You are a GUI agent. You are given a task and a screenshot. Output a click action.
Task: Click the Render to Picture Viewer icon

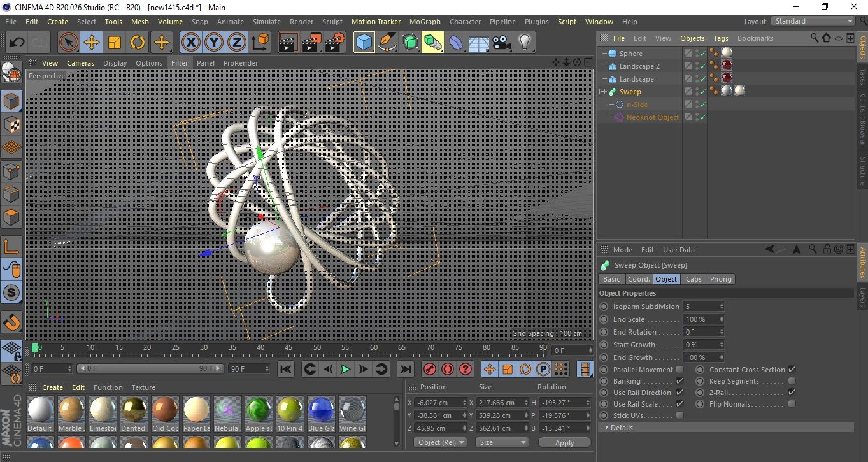tap(311, 43)
